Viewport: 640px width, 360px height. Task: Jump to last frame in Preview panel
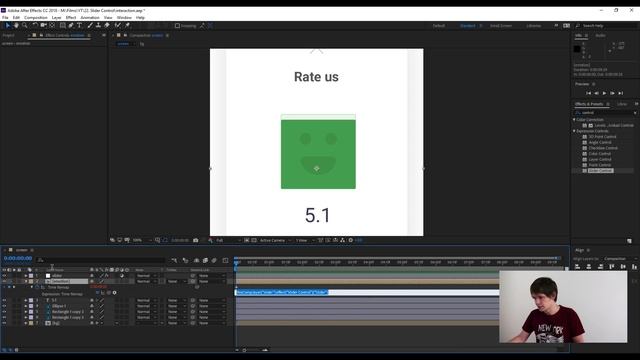click(x=620, y=93)
